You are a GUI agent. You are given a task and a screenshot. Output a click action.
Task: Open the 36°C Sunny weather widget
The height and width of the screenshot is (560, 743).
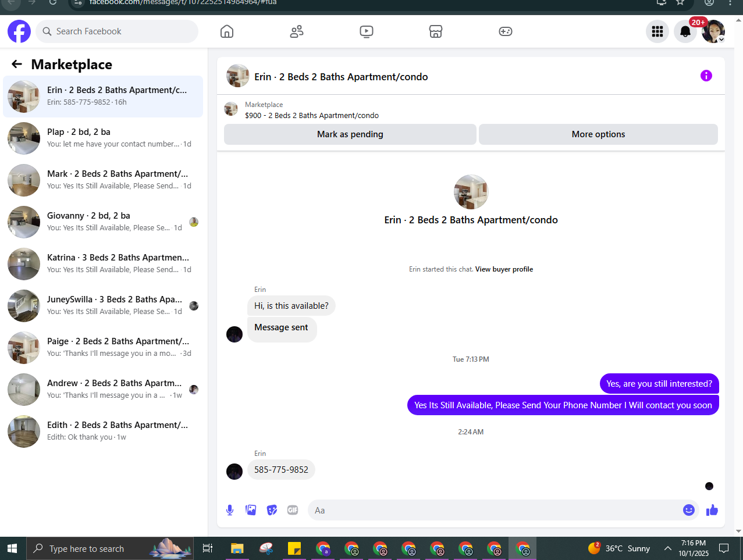pos(619,548)
